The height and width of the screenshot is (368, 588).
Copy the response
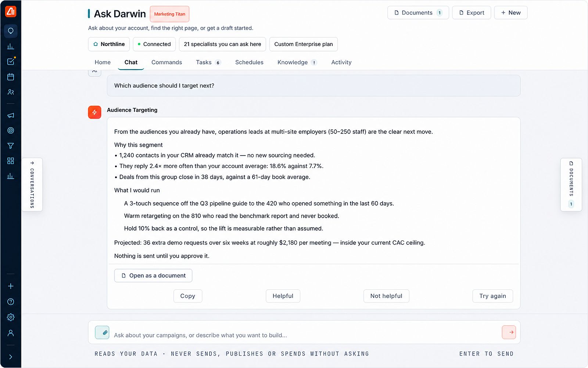tap(187, 296)
